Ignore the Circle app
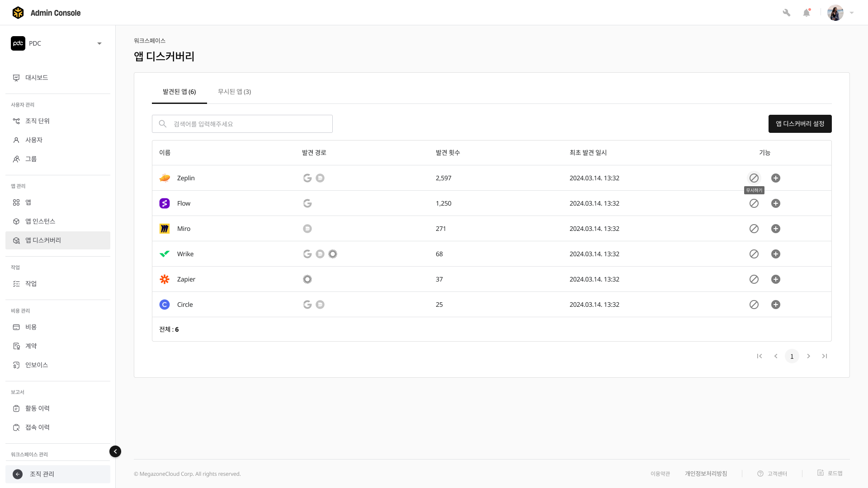 [754, 305]
